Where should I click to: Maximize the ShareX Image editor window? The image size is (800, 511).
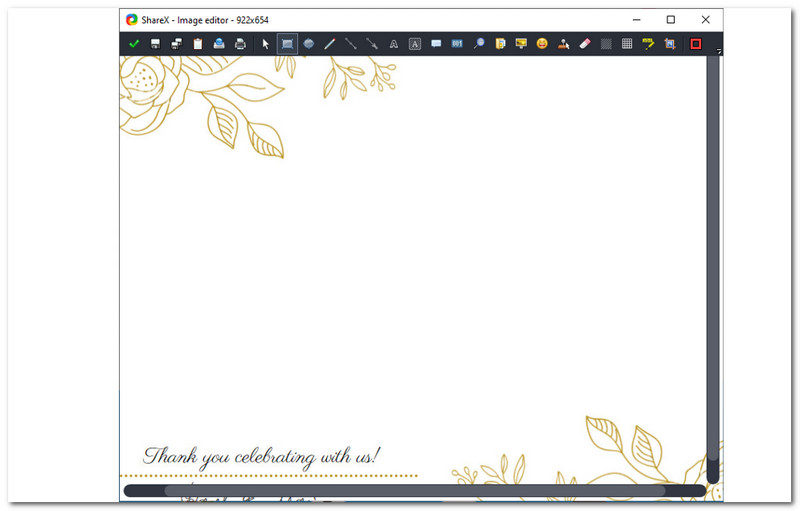click(671, 19)
